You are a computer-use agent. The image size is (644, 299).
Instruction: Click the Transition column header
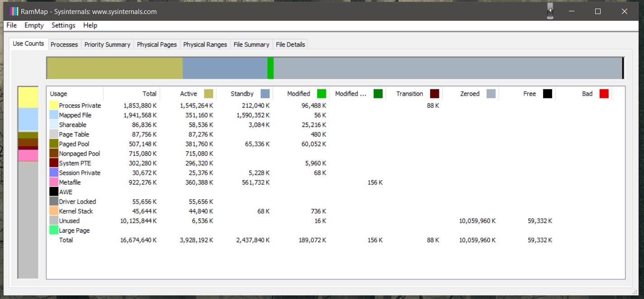click(414, 93)
